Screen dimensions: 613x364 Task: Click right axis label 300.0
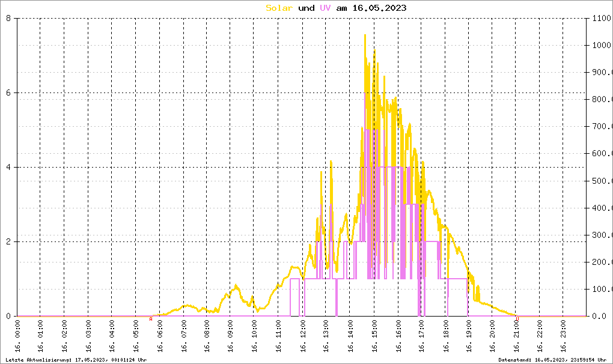(x=602, y=235)
